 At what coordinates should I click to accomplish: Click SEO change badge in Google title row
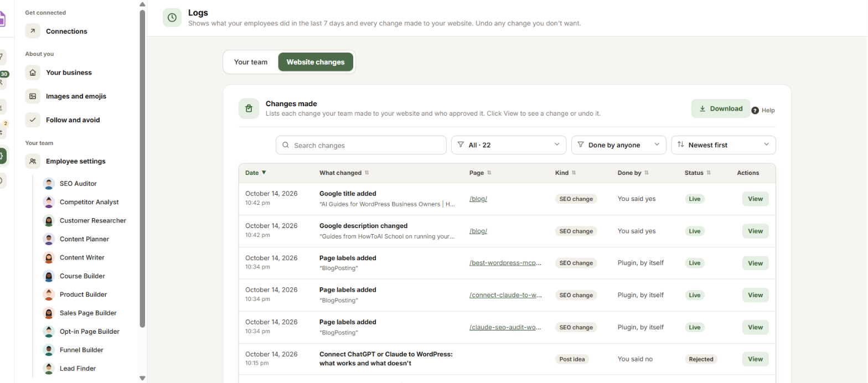576,199
